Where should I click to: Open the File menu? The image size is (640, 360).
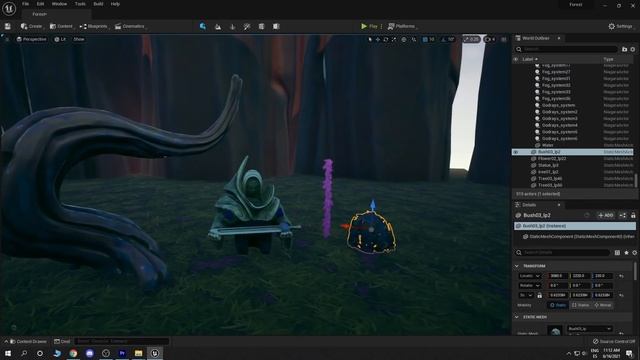pyautogui.click(x=25, y=4)
